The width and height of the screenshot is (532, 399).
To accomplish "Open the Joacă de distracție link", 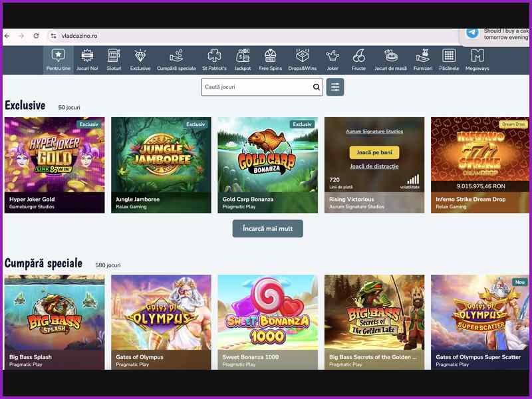I will tap(374, 167).
